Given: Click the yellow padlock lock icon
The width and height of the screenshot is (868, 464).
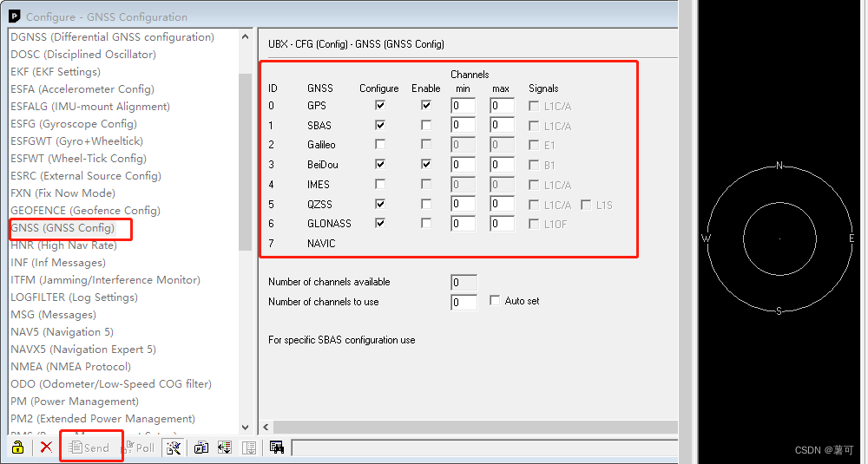Looking at the screenshot, I should pyautogui.click(x=17, y=448).
